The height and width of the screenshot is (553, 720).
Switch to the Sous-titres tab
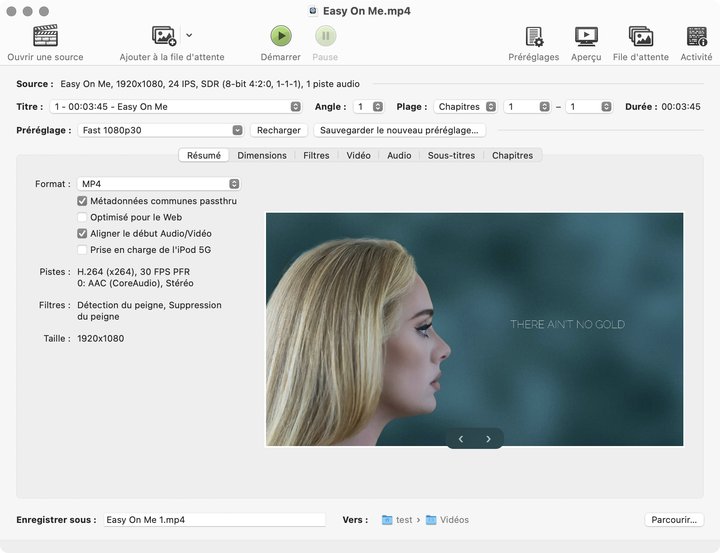tap(451, 155)
